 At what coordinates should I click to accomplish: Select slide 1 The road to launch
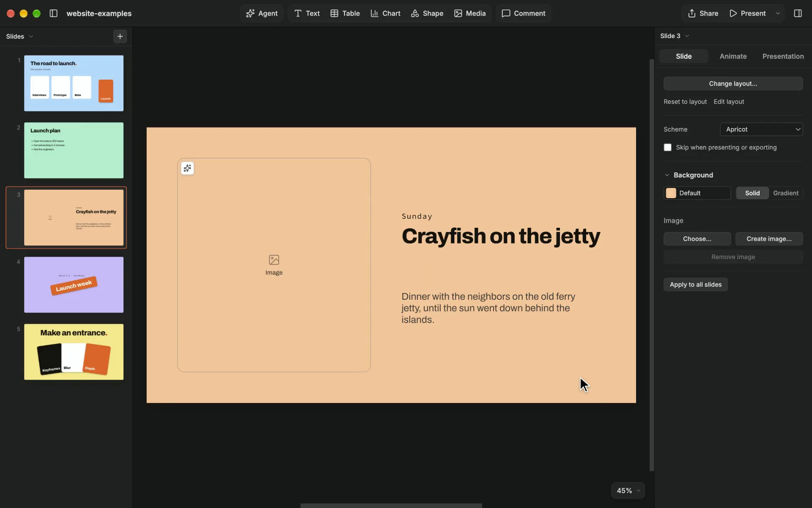74,83
